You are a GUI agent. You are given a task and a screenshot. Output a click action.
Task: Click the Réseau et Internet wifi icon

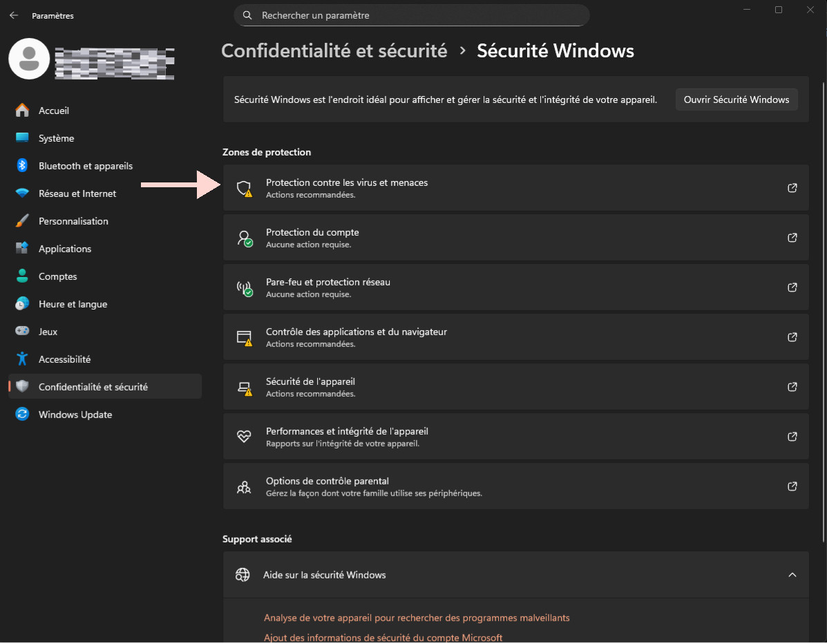coord(22,193)
